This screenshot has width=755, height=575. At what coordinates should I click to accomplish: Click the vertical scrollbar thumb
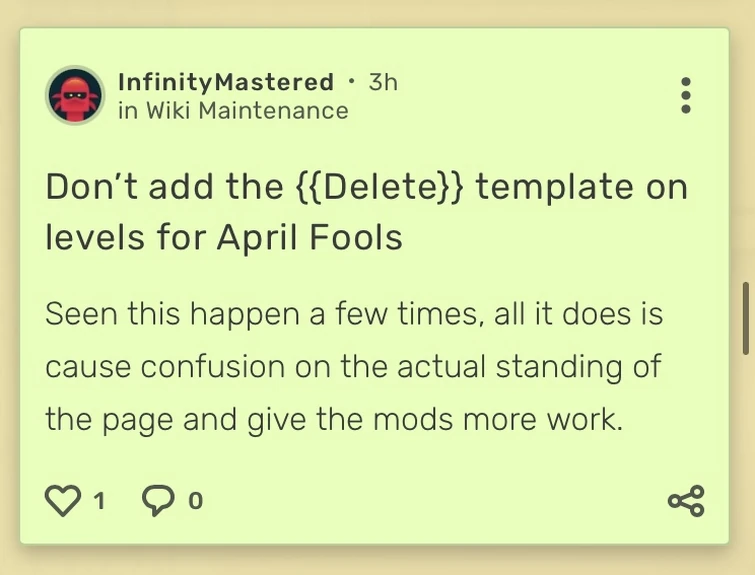[745, 318]
